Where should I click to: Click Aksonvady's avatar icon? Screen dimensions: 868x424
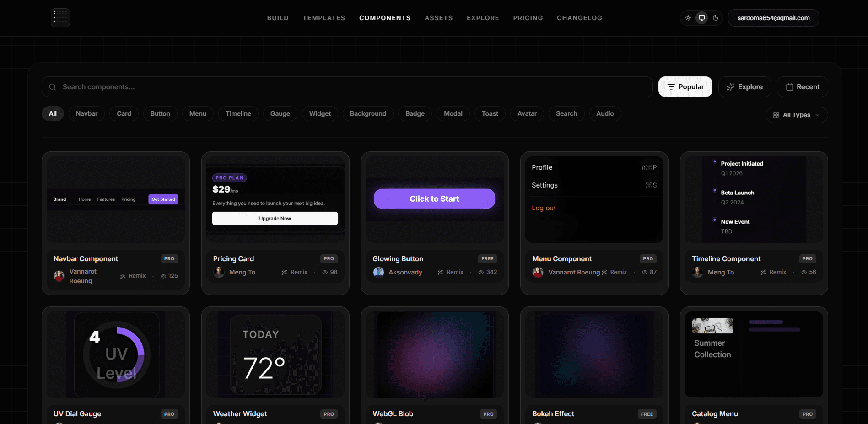coord(379,272)
